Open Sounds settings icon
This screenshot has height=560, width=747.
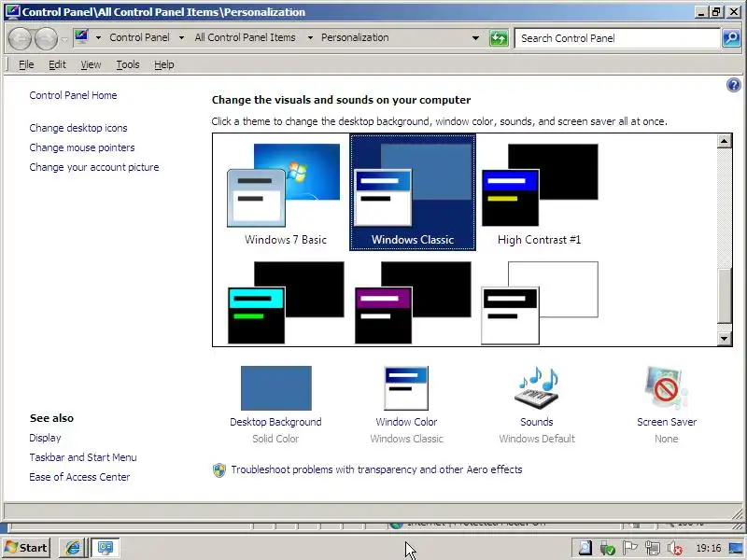click(x=537, y=388)
